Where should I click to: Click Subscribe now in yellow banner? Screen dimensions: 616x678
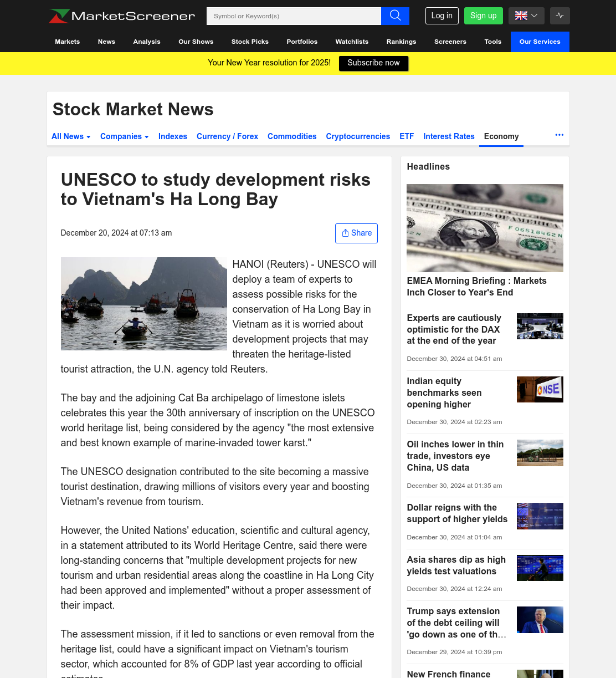(373, 63)
